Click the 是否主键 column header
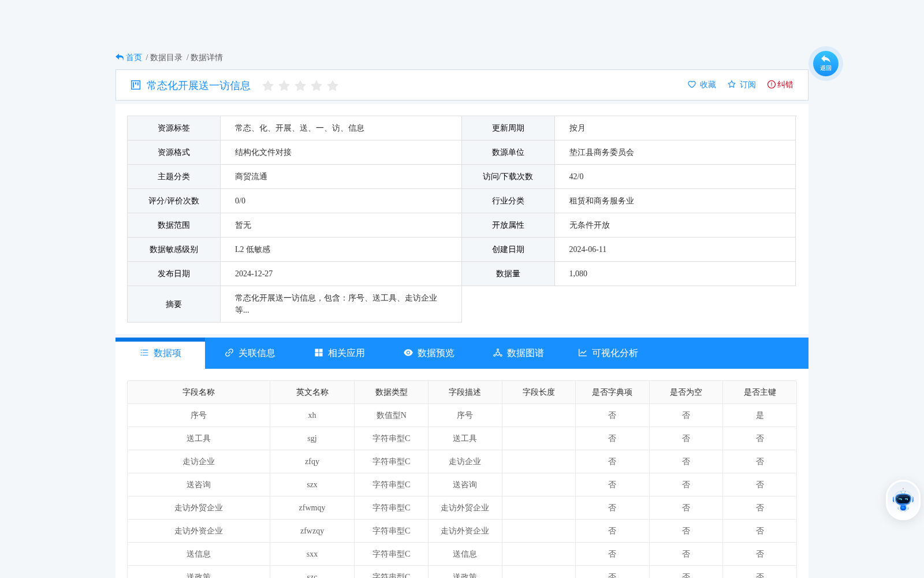Image resolution: width=924 pixels, height=578 pixels. pos(759,392)
